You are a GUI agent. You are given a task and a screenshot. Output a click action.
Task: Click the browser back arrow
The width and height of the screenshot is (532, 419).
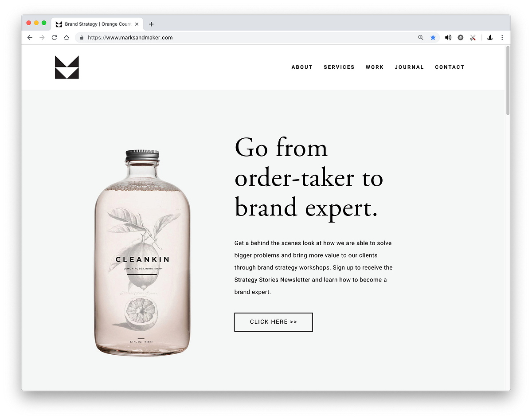point(30,38)
